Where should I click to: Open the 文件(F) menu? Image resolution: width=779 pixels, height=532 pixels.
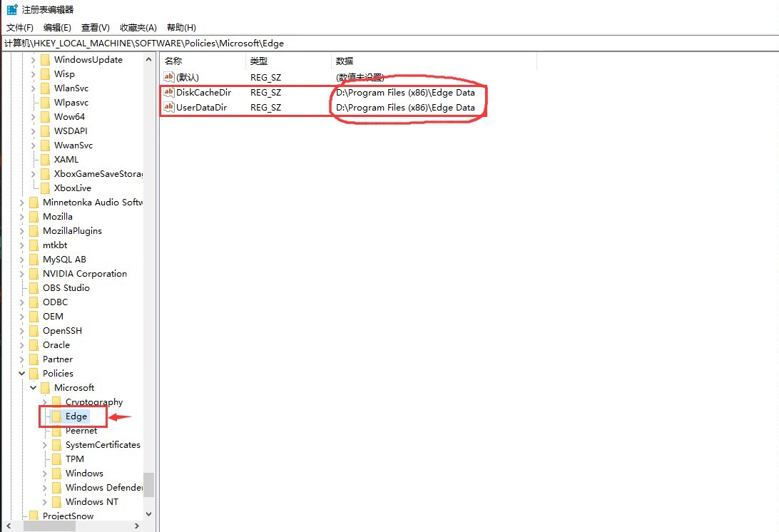tap(20, 28)
